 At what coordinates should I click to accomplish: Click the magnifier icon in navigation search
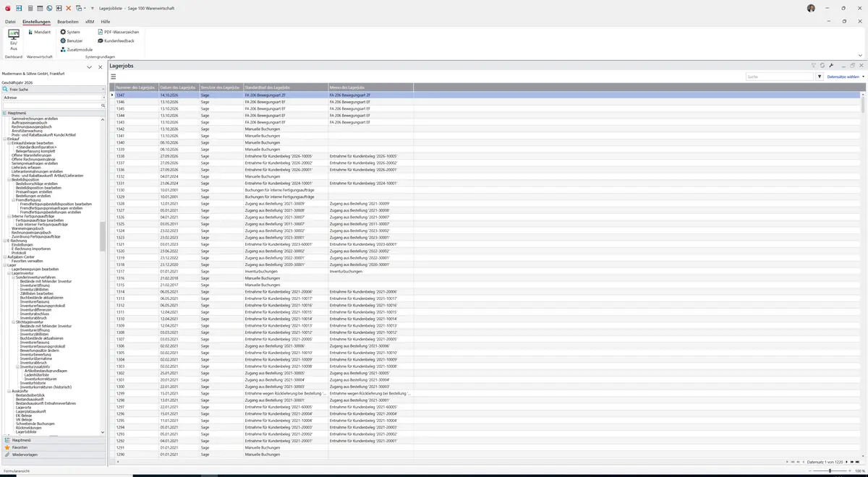point(103,106)
